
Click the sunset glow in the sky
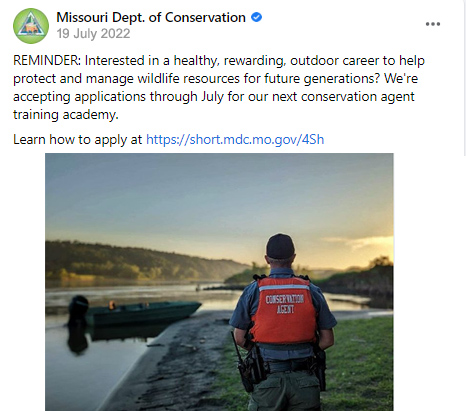coord(362,248)
